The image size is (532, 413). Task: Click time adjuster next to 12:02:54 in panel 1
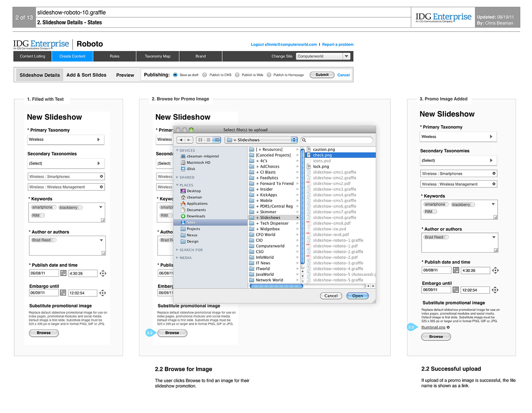(102, 293)
